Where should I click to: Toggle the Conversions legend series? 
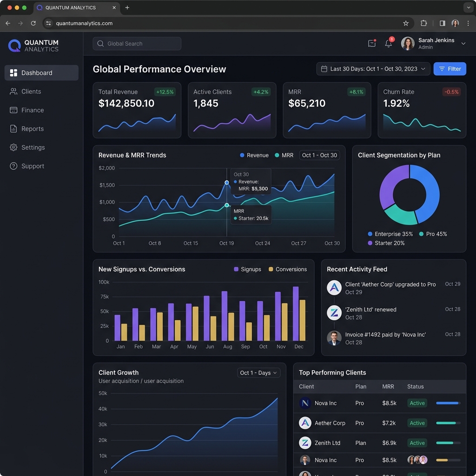coord(288,269)
